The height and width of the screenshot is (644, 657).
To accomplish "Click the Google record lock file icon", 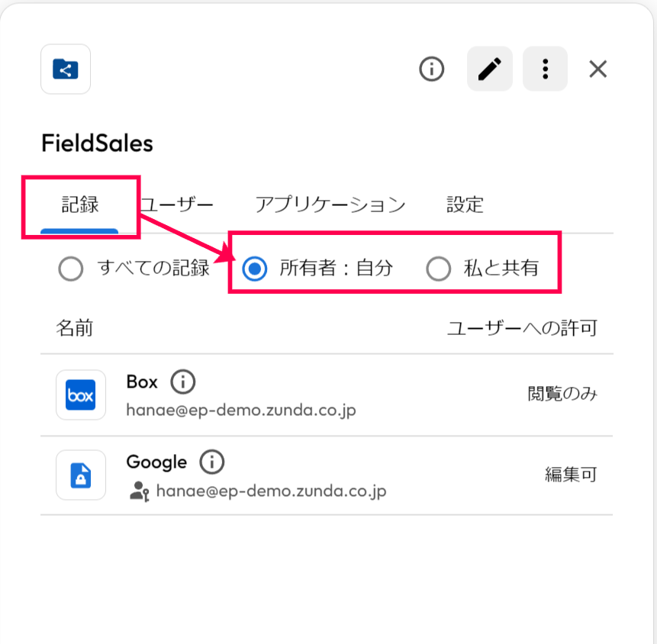I will (80, 475).
